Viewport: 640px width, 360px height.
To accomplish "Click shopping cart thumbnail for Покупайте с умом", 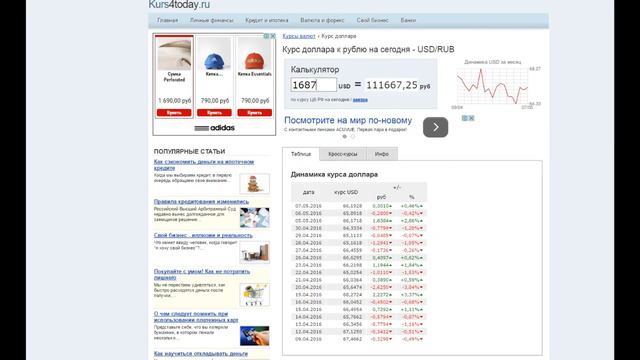I will pyautogui.click(x=254, y=295).
